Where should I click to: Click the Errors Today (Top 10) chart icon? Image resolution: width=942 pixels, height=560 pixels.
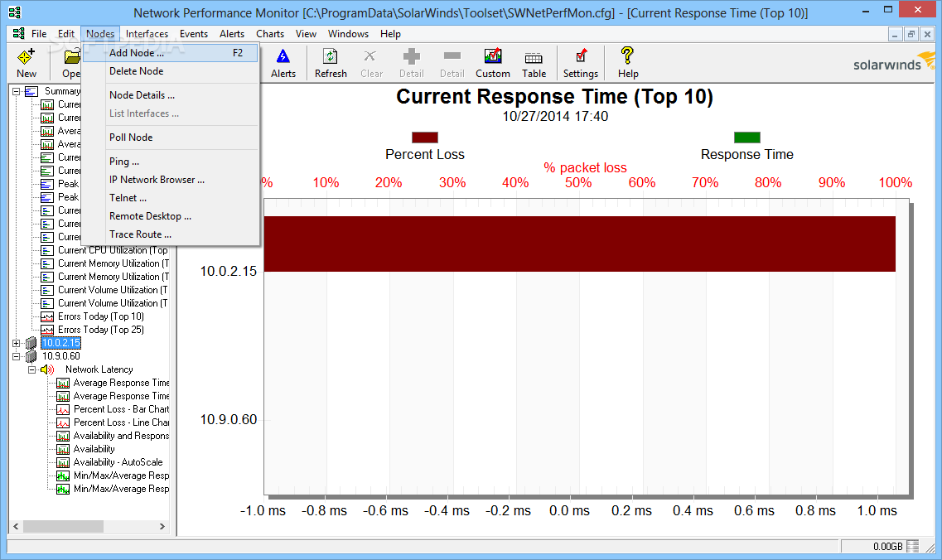click(x=47, y=316)
